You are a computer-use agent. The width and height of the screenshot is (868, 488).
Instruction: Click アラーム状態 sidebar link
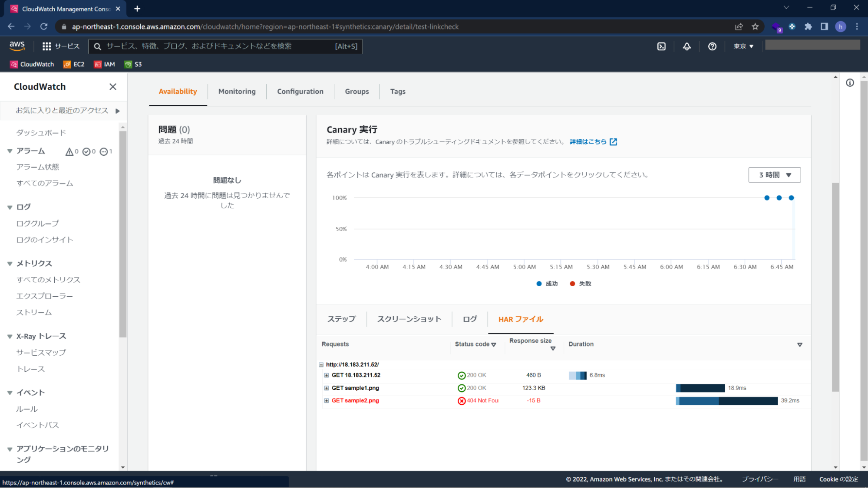point(38,167)
